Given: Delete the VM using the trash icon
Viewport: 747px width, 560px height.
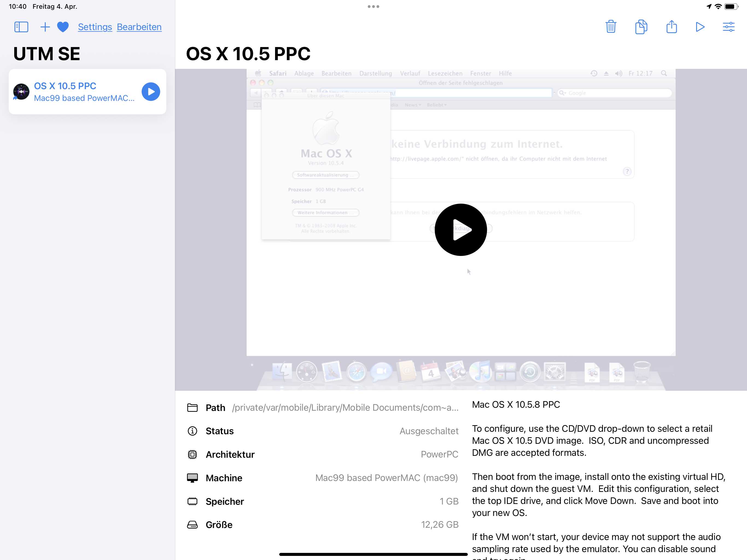Looking at the screenshot, I should click(x=610, y=27).
